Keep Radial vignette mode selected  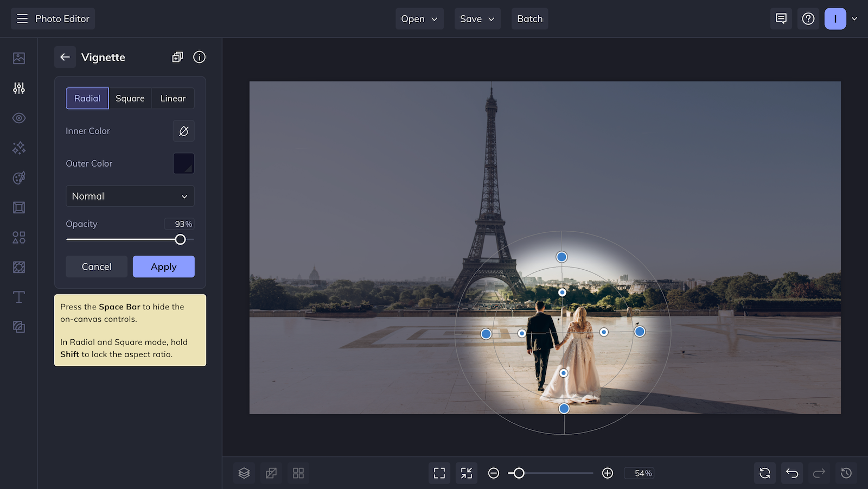pos(87,98)
